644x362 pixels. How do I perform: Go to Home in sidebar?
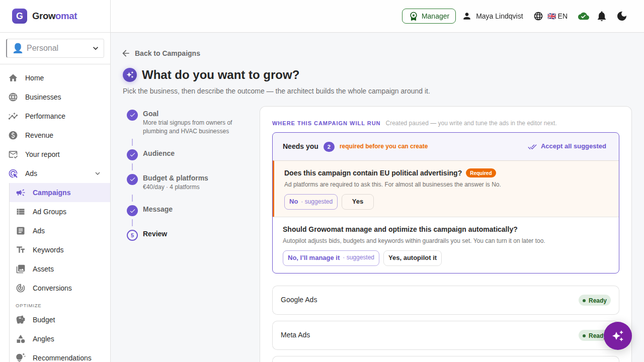pos(55,78)
